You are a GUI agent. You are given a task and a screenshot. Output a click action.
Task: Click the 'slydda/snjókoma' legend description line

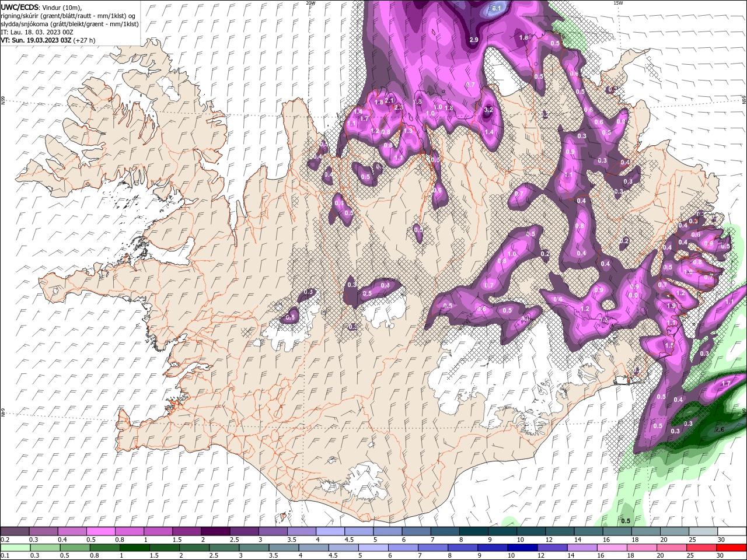(69, 24)
